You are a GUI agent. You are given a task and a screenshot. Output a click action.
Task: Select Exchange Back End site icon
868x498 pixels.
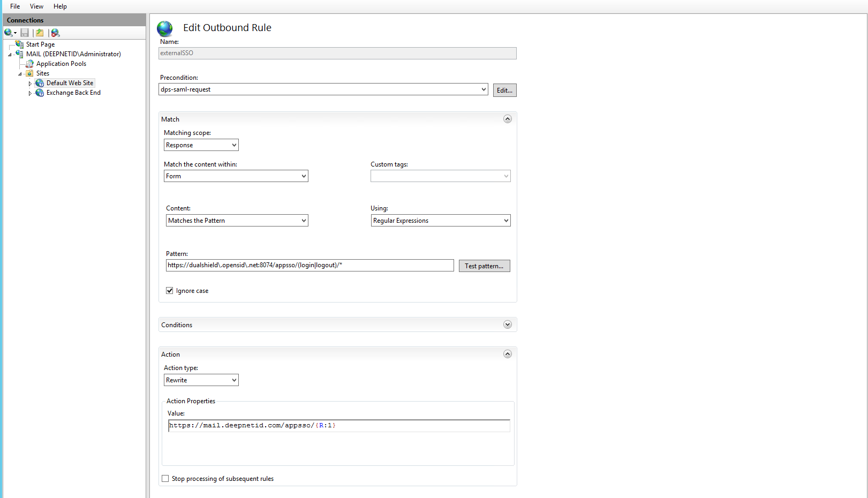click(40, 93)
